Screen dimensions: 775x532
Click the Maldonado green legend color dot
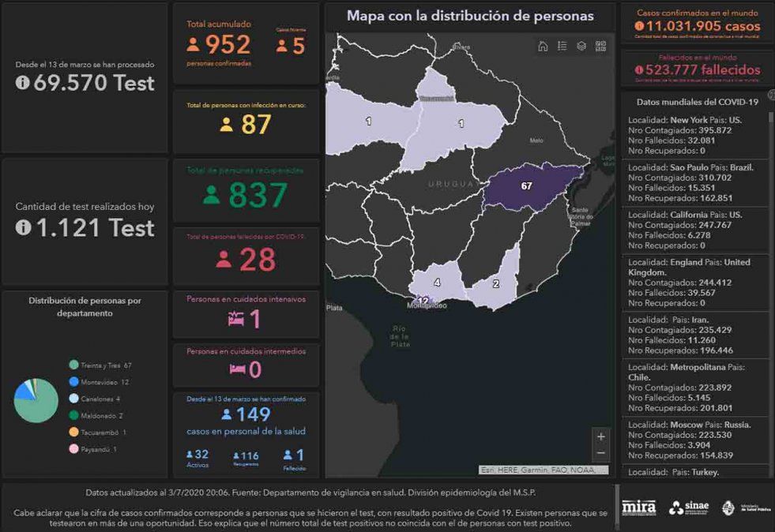click(73, 415)
